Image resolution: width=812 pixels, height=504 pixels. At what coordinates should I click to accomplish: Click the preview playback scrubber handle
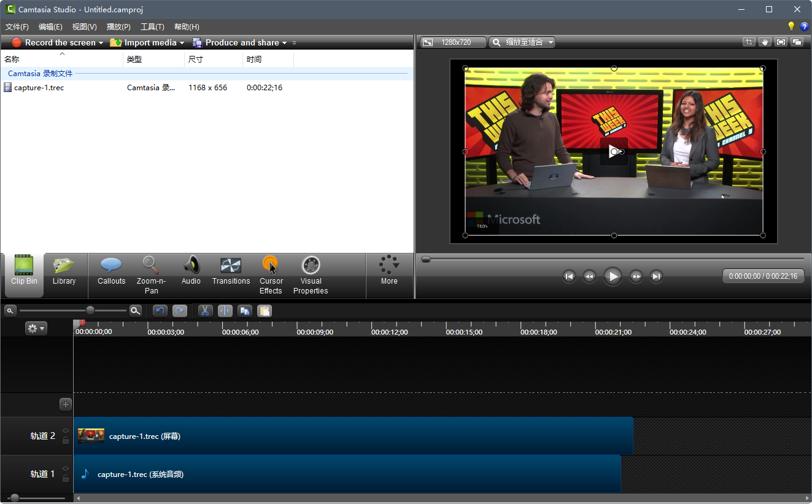(426, 259)
